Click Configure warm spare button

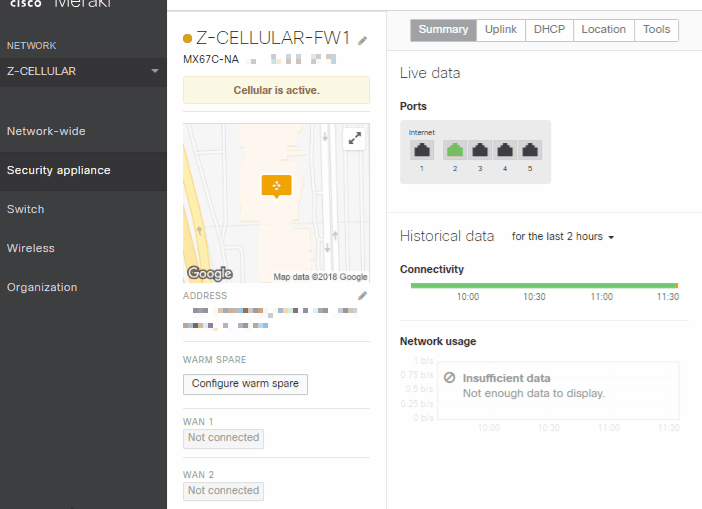[x=245, y=384]
